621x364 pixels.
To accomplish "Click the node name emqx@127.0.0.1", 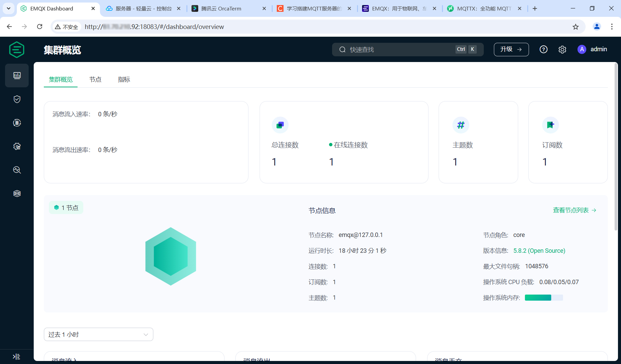I will [361, 235].
